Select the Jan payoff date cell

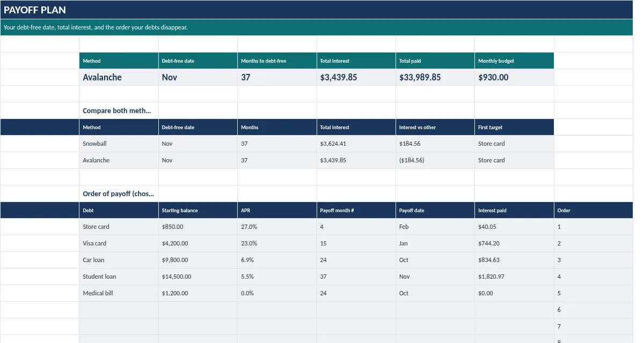coord(435,243)
